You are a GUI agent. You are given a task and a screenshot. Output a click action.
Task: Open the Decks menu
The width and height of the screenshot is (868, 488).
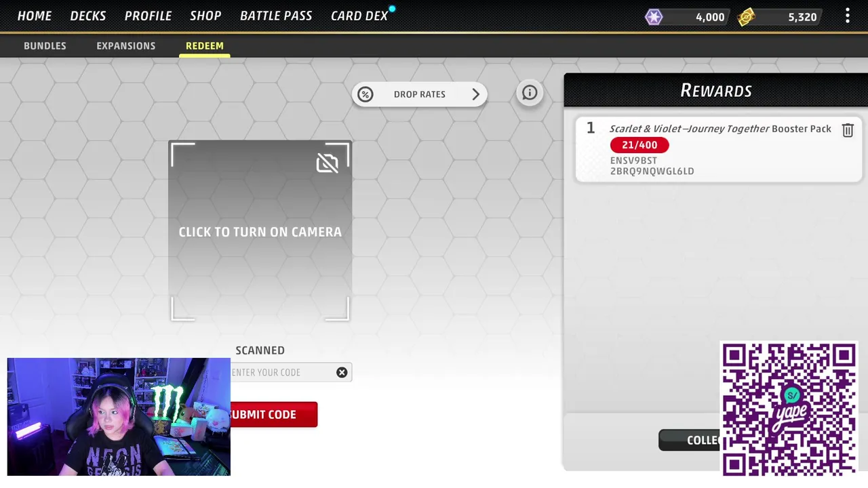88,16
